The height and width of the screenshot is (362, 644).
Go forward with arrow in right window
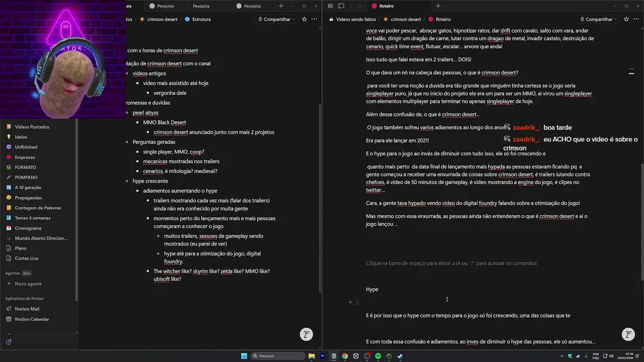click(361, 6)
